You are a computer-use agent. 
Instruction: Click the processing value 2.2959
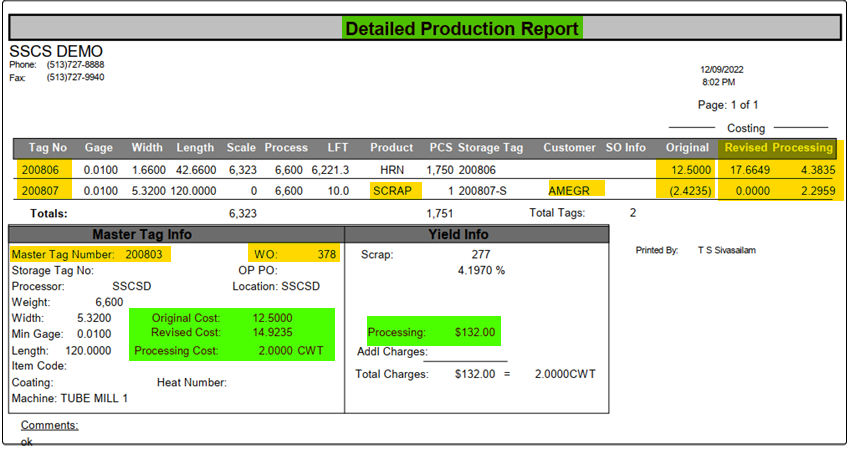click(x=818, y=191)
